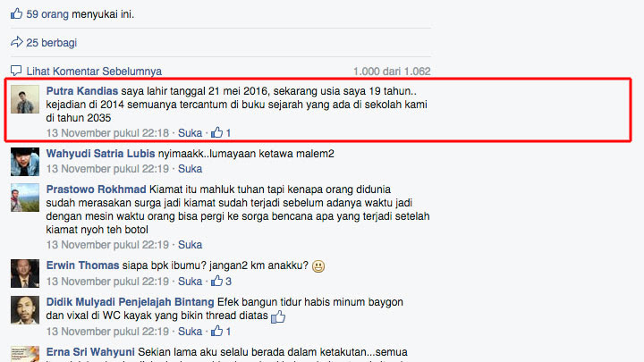The image size is (644, 362).
Task: Open the 25 berbagi shares list
Action: 51,43
